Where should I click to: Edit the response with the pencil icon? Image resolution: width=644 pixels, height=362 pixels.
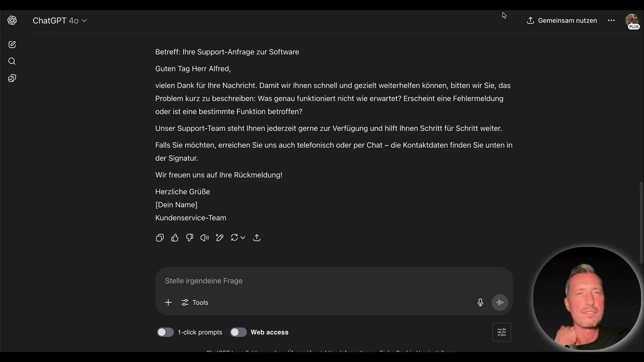point(219,237)
